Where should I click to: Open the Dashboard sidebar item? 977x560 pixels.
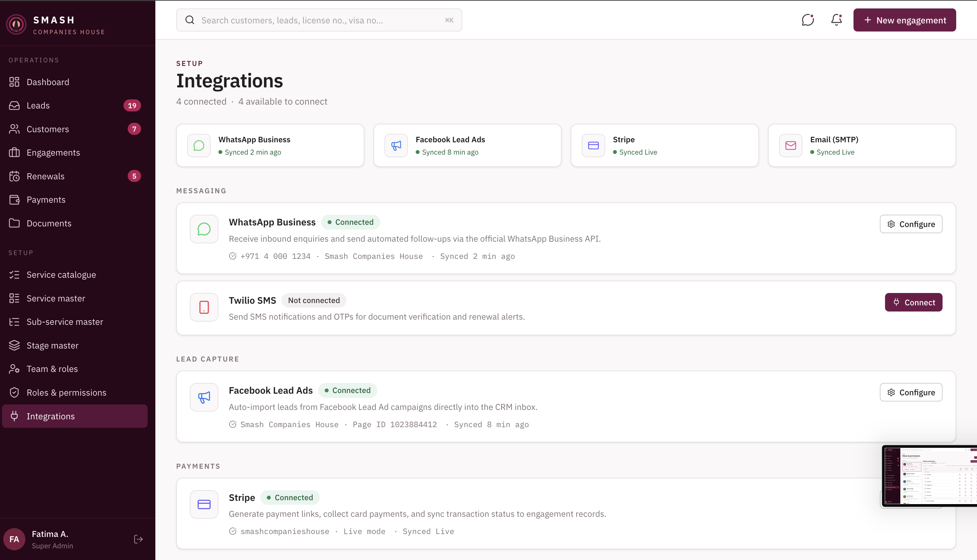tap(75, 82)
